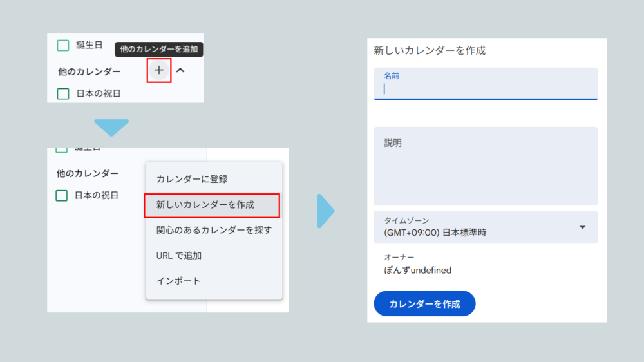Choose インポート from the popup menu
The width and height of the screenshot is (644, 362).
(178, 281)
